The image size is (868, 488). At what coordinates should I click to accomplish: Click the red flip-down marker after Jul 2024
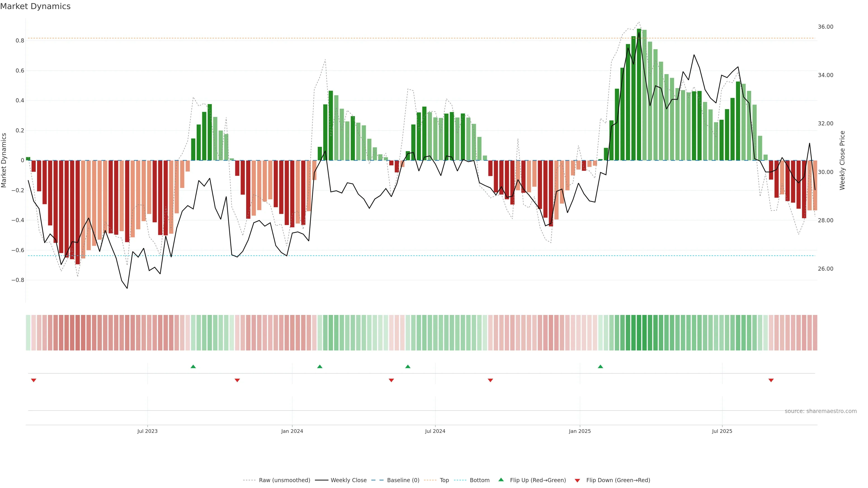490,380
